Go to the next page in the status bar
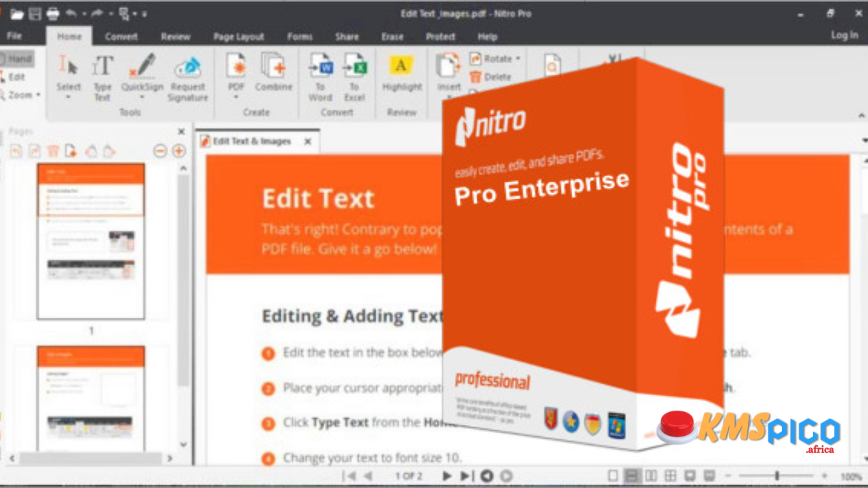868x488 pixels. [447, 476]
